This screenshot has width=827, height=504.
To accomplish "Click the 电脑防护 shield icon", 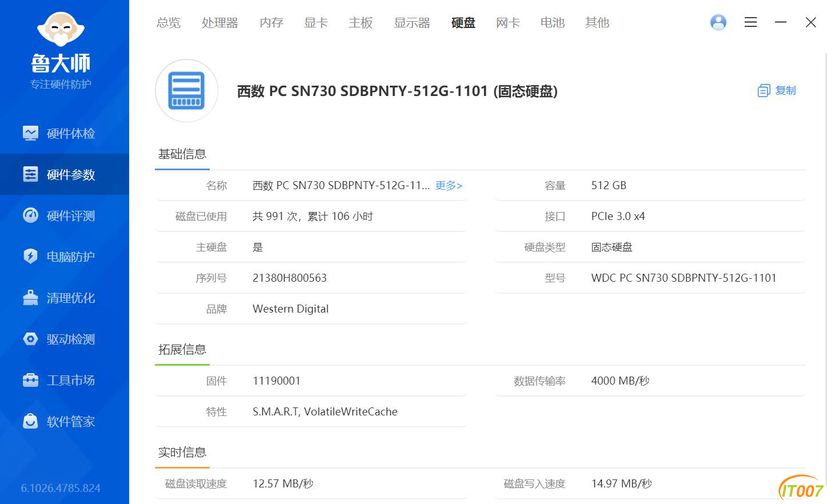I will (x=30, y=257).
